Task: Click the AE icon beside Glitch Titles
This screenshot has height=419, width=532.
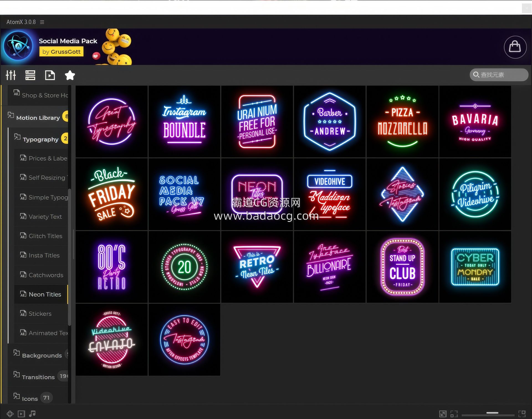Action: click(23, 236)
